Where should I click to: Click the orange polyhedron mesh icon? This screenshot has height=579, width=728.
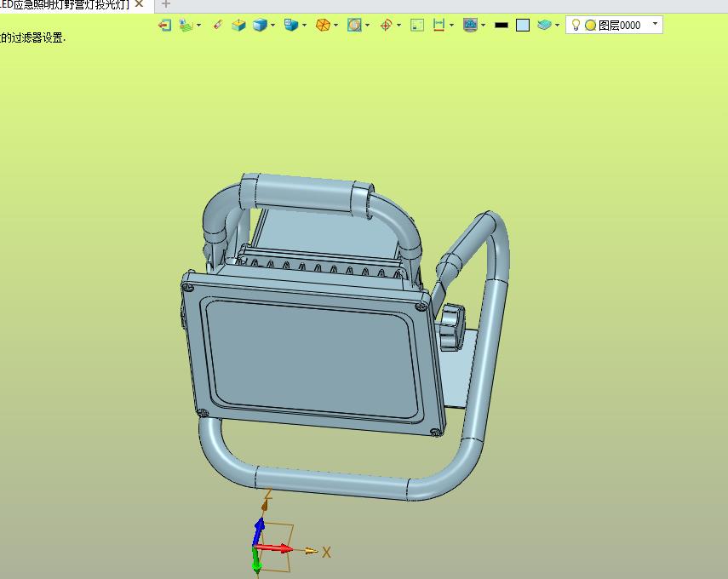point(323,25)
